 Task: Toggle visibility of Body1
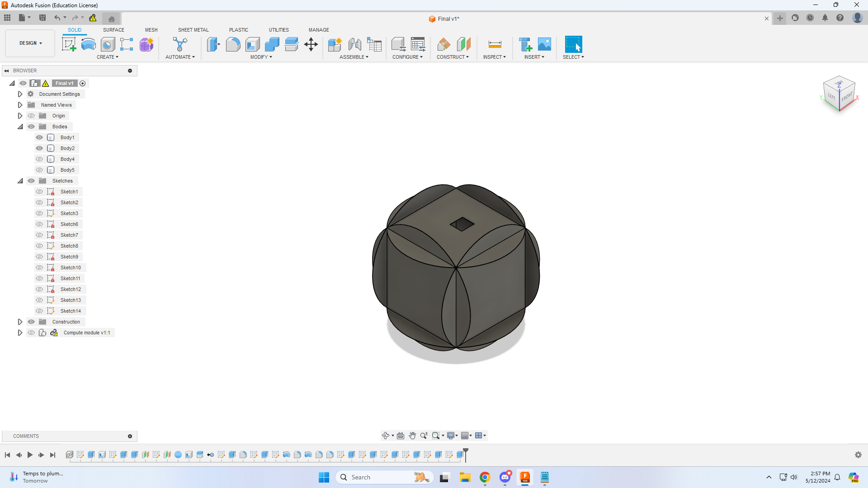tap(39, 137)
